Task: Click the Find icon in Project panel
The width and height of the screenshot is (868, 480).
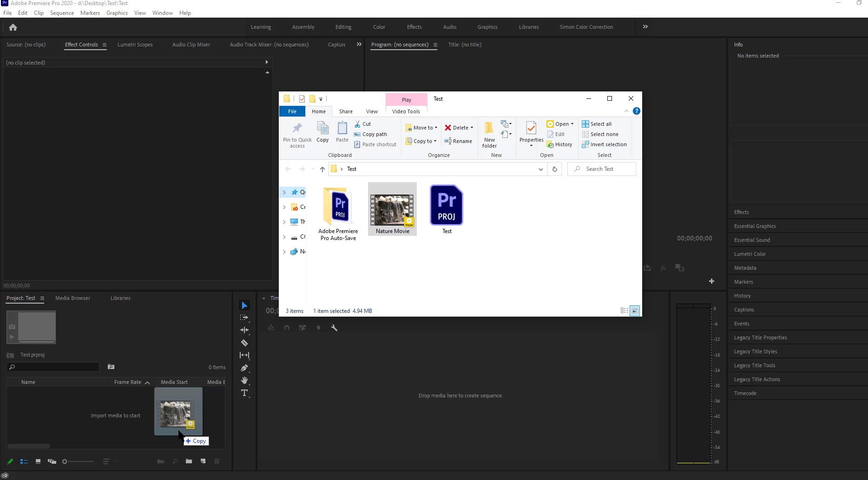Action: tap(175, 461)
